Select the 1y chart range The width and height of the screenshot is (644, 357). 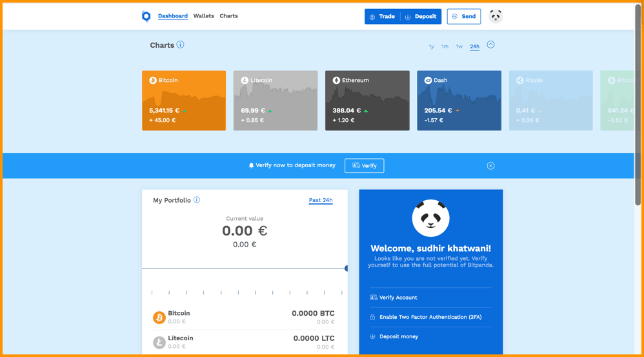point(431,47)
